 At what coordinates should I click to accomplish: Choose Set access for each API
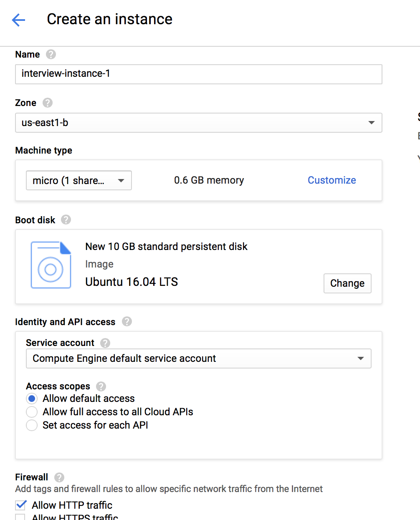coord(32,425)
